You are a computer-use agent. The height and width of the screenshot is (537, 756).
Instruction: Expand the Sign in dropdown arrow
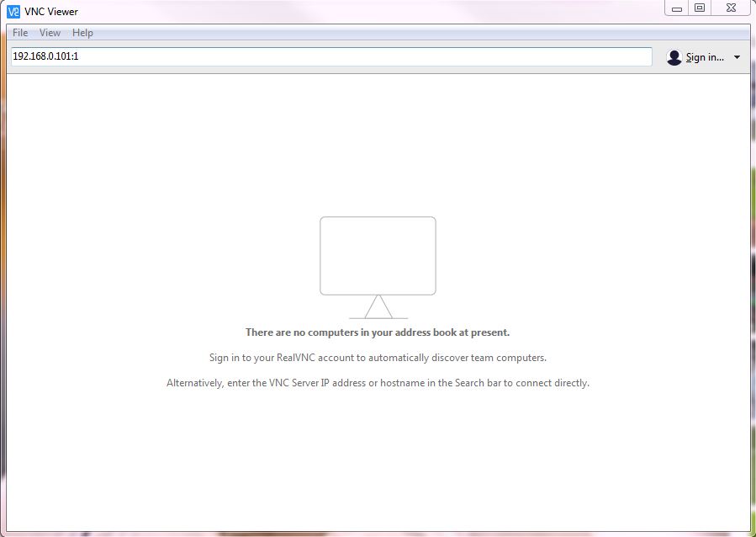point(737,57)
